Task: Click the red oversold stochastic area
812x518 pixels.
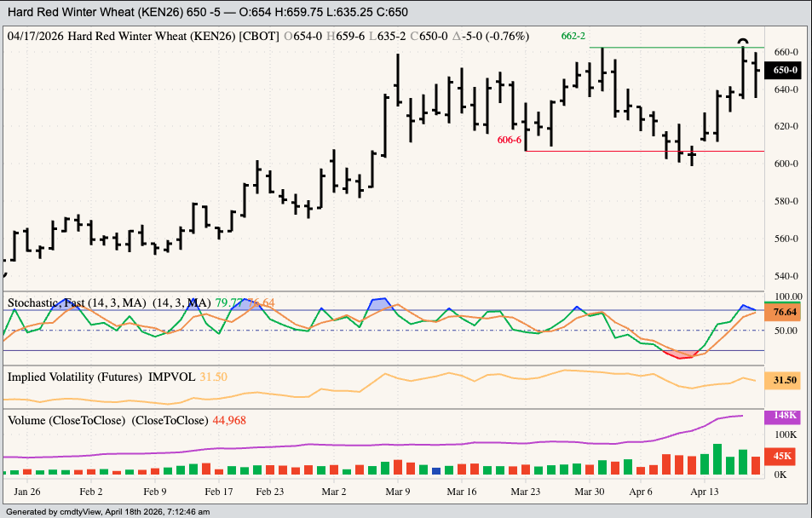Action: [683, 354]
